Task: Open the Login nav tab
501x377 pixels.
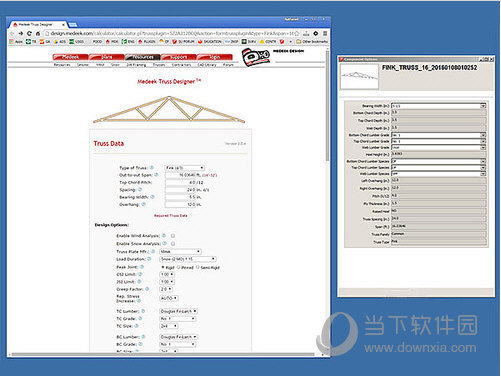Action: click(x=215, y=57)
